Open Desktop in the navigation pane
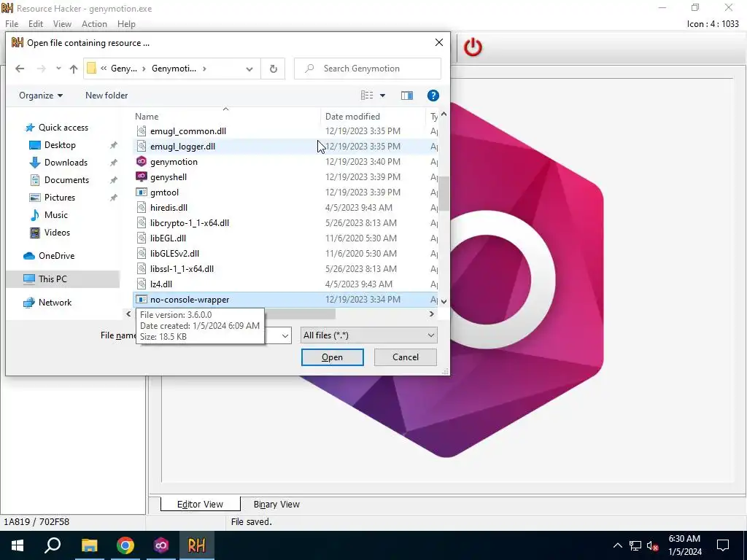This screenshot has height=560, width=747. (60, 145)
